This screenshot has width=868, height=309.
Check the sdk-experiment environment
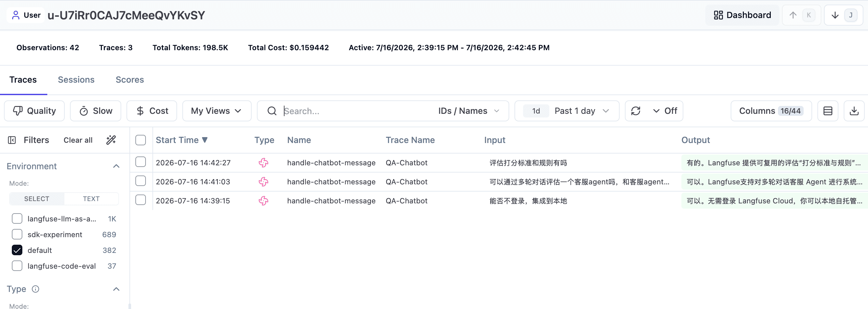tap(17, 234)
